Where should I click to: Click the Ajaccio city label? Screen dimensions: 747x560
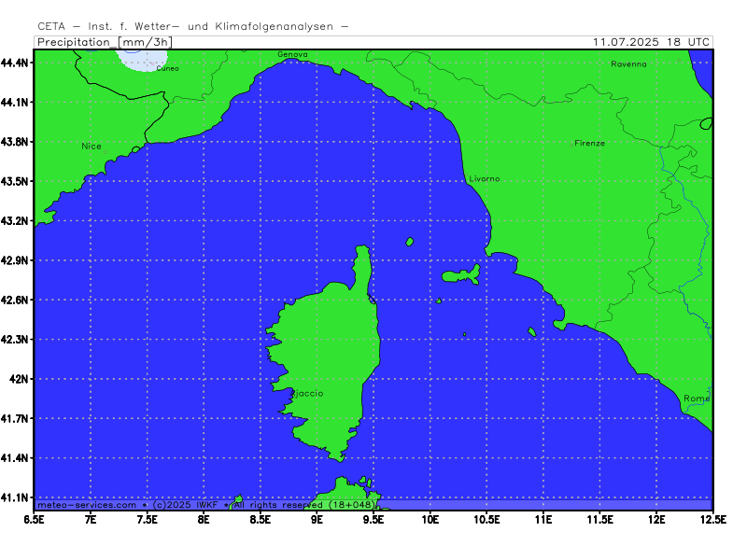307,394
